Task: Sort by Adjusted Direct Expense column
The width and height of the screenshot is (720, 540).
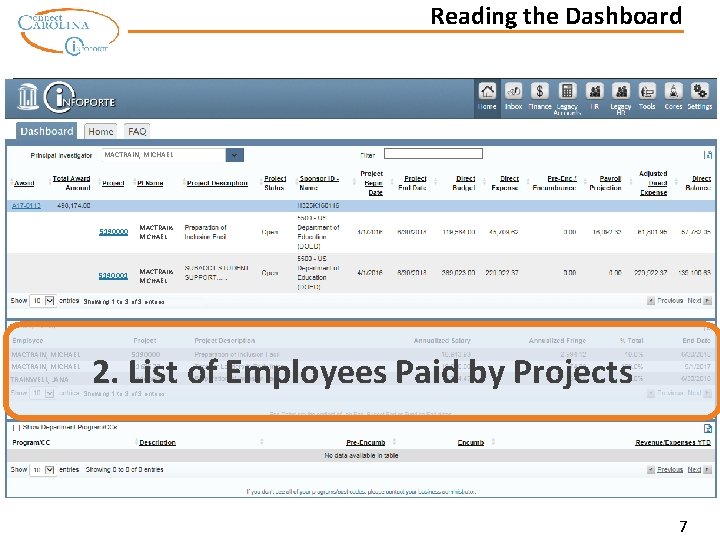Action: coord(653,183)
